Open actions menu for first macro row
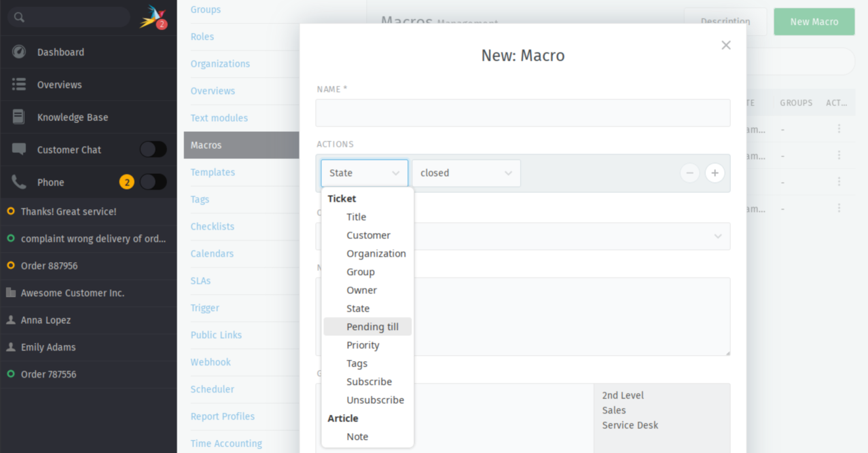 click(x=839, y=128)
